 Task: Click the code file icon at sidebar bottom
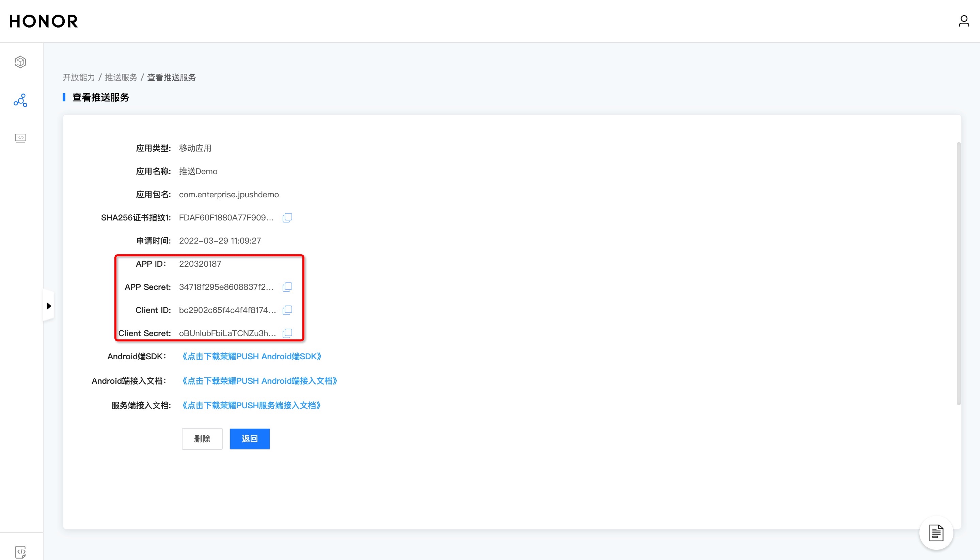coord(20,552)
